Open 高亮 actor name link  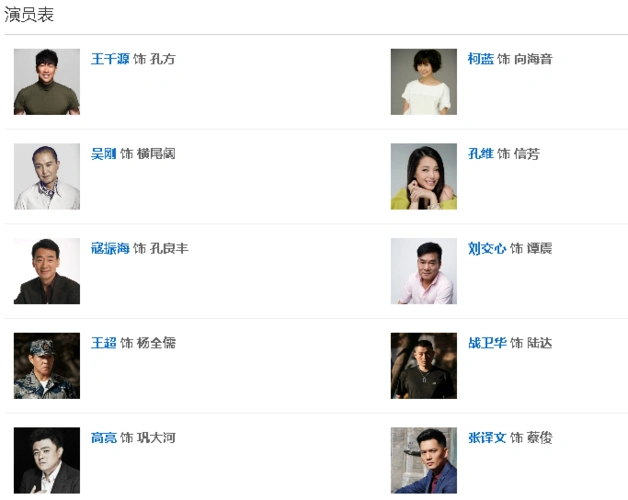pyautogui.click(x=104, y=438)
